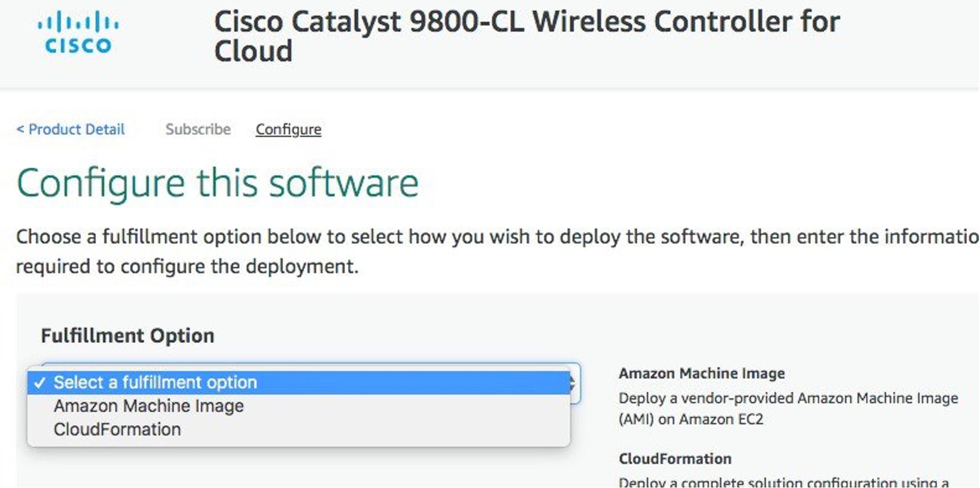The image size is (980, 488).
Task: Click the checkmark beside the selected fulfillment option
Action: pos(39,383)
